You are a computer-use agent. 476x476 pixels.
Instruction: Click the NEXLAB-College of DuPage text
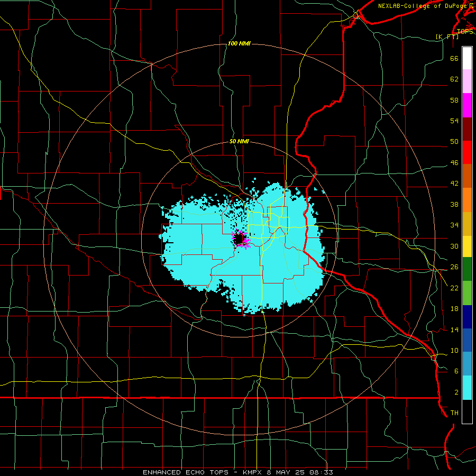coord(422,6)
